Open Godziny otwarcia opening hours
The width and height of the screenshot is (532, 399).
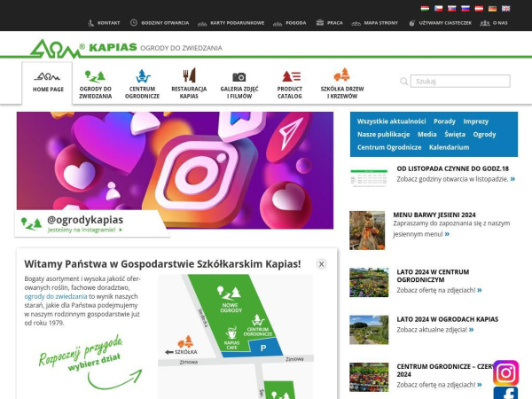click(160, 23)
